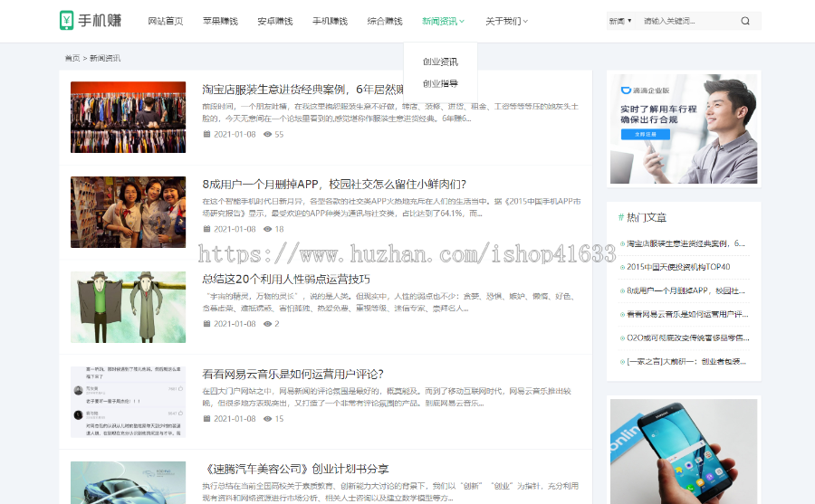Click the 首页 breadcrumb link
This screenshot has width=815, height=504.
72,58
